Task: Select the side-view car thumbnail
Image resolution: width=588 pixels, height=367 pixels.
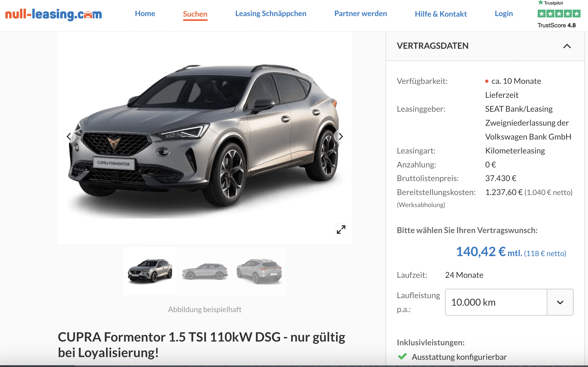Action: click(x=205, y=271)
